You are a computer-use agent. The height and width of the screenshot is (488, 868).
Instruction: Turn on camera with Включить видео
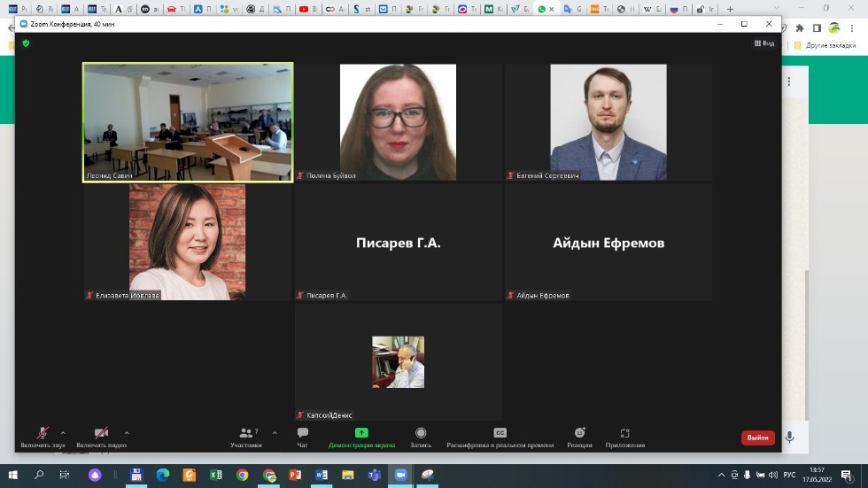point(101,434)
